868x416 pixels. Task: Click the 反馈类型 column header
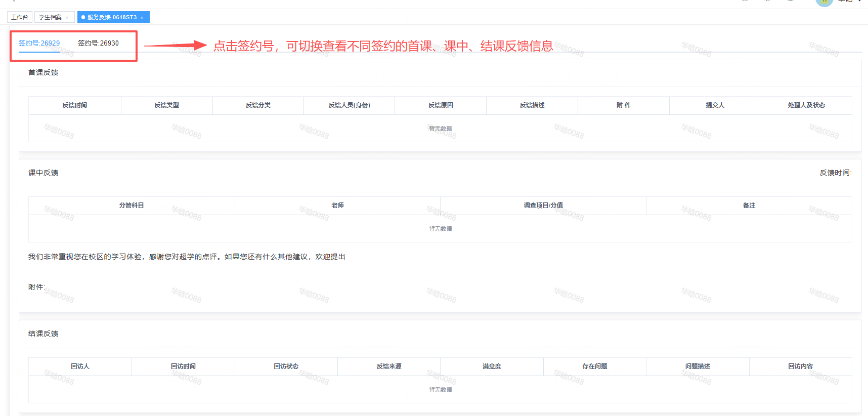[166, 105]
